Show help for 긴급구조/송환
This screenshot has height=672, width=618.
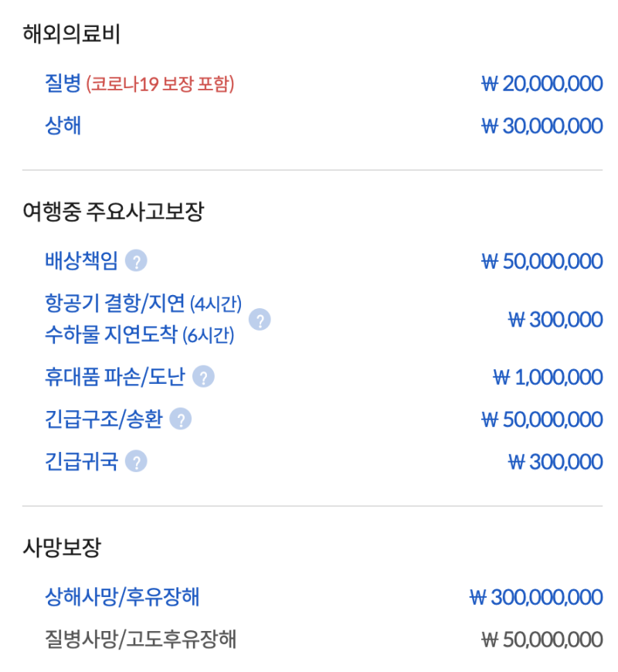pos(181,419)
